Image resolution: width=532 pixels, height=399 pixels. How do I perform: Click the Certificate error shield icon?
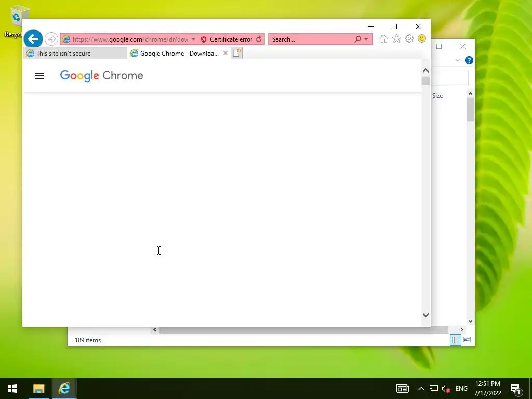click(204, 39)
